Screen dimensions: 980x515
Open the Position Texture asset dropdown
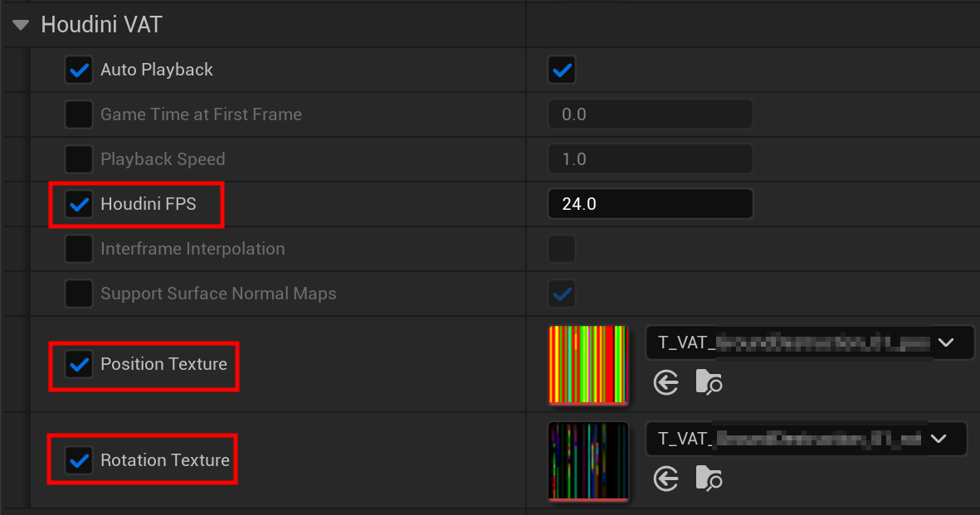click(x=809, y=343)
